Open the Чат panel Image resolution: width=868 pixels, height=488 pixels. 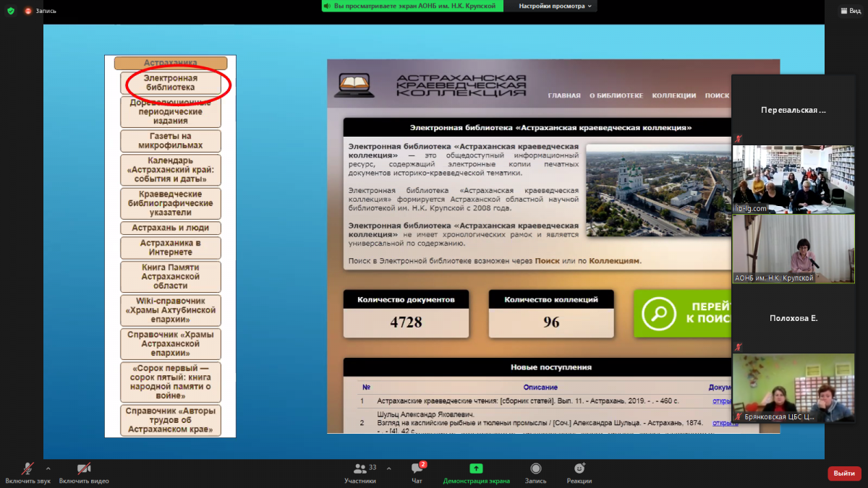click(x=417, y=473)
